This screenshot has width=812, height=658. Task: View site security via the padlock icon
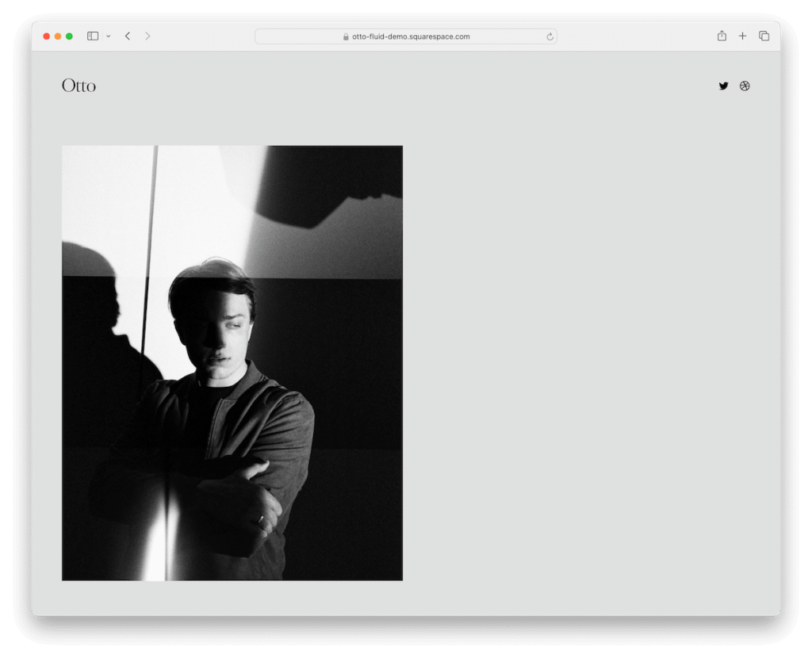pyautogui.click(x=344, y=36)
